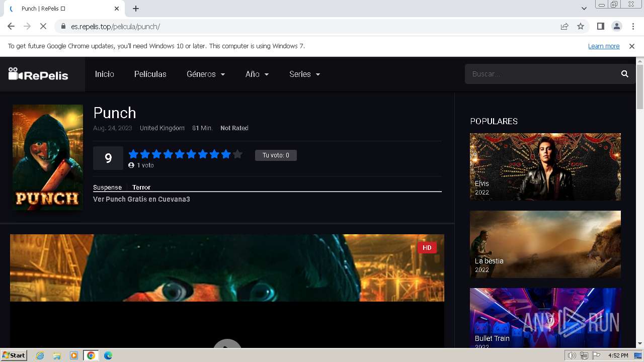
Task: Click the Punch movie title
Action: (115, 113)
